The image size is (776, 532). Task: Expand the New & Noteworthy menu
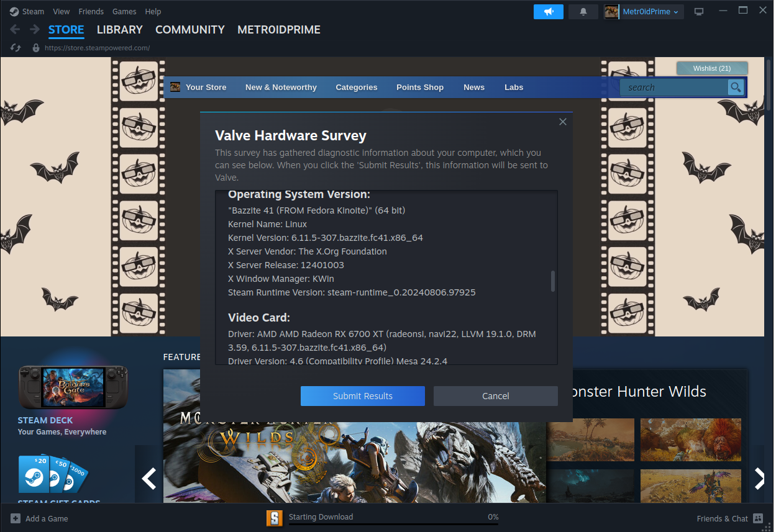click(x=281, y=88)
